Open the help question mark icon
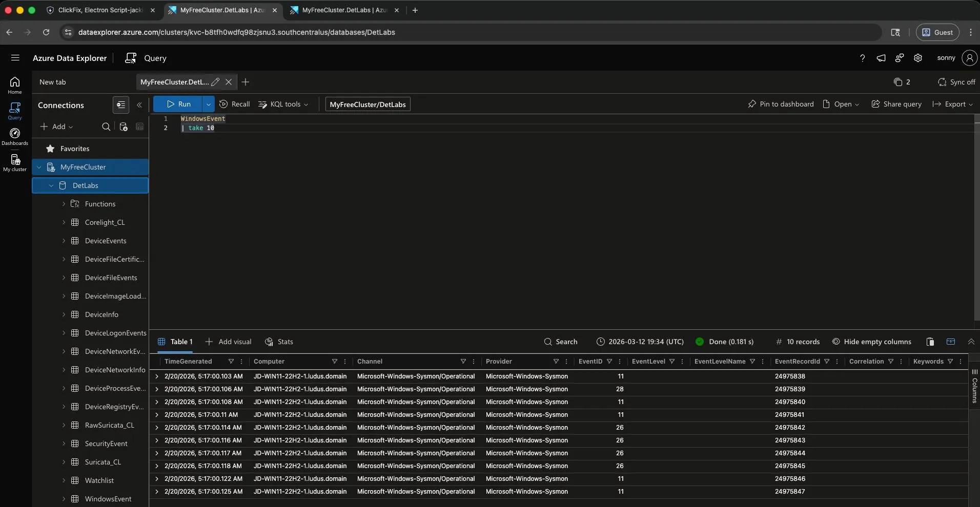This screenshot has width=980, height=507. pyautogui.click(x=862, y=58)
